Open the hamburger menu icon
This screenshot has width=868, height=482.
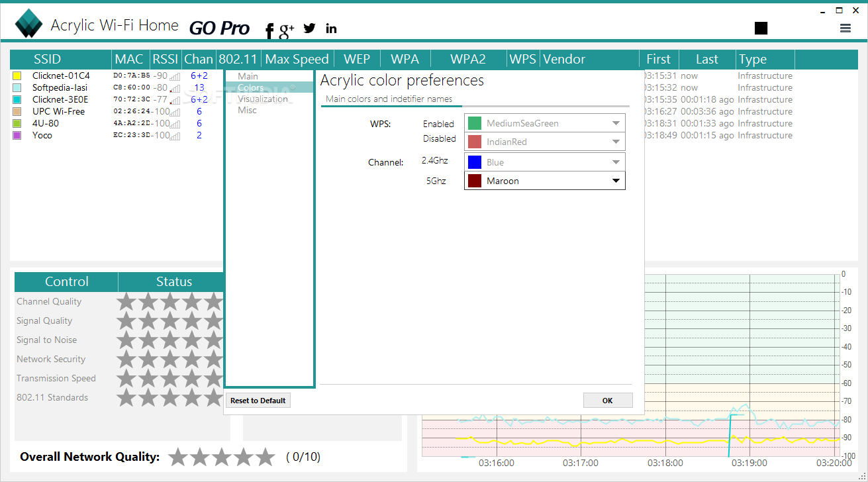click(x=845, y=28)
